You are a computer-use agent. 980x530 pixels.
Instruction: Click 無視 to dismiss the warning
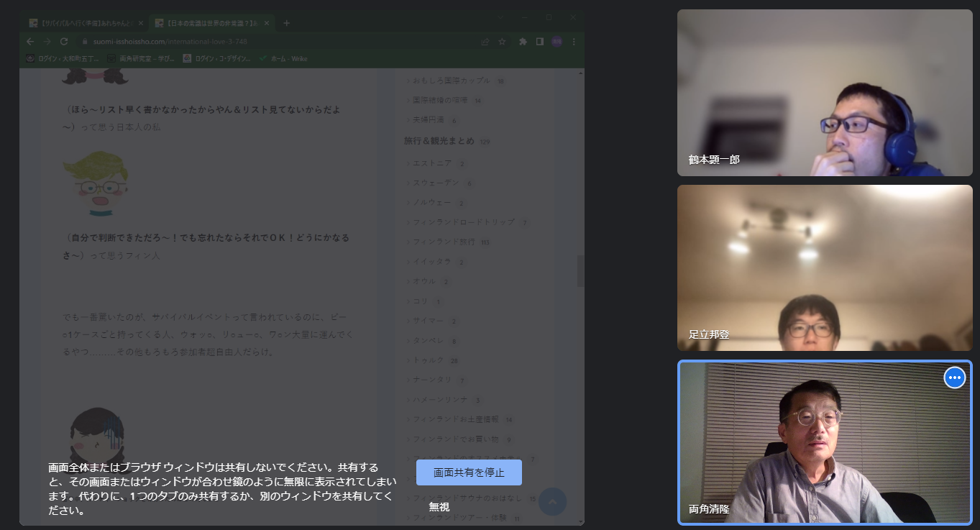pyautogui.click(x=439, y=507)
